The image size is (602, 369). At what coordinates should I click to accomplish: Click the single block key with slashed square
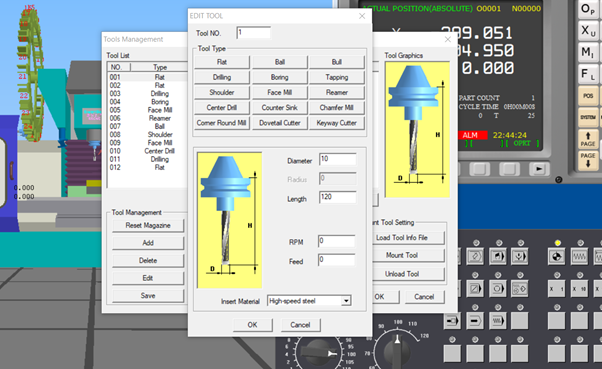(x=475, y=289)
